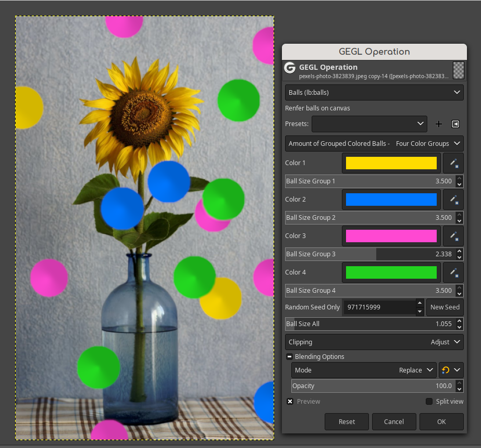Open the pink Color 3 swatch
This screenshot has width=481, height=448.
pos(391,236)
